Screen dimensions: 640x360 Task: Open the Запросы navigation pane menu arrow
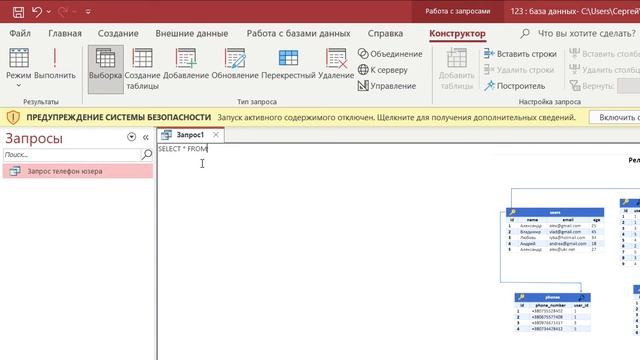[x=131, y=137]
